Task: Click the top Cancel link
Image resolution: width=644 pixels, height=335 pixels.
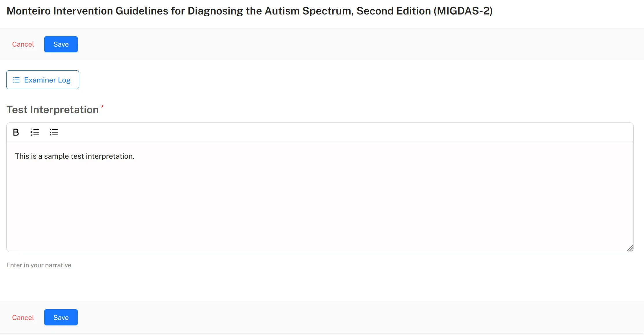Action: [23, 44]
